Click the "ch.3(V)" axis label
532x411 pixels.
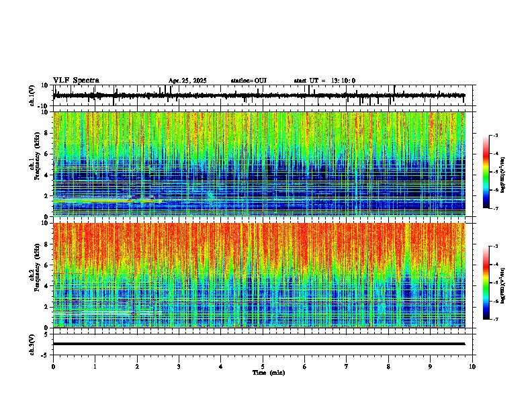pyautogui.click(x=32, y=345)
